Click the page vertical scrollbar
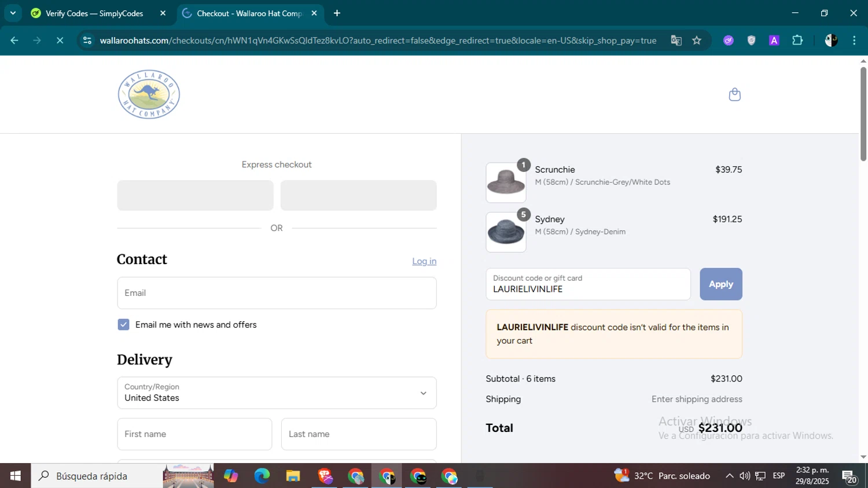The image size is (868, 488). coord(863,114)
